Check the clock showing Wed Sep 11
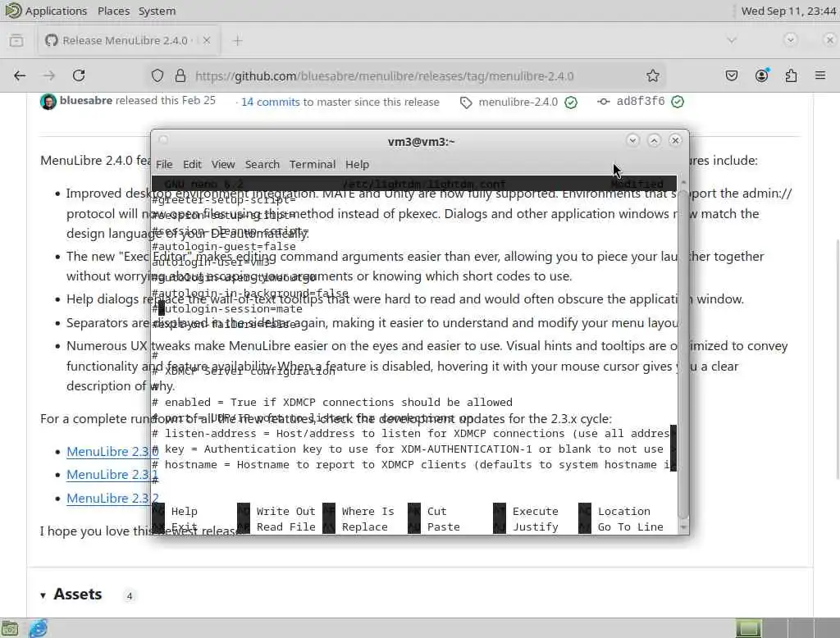 pos(788,11)
